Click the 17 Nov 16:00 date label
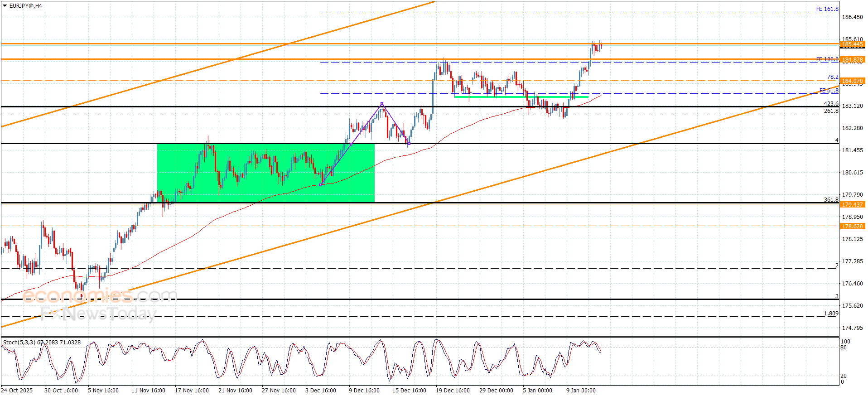 [x=192, y=391]
